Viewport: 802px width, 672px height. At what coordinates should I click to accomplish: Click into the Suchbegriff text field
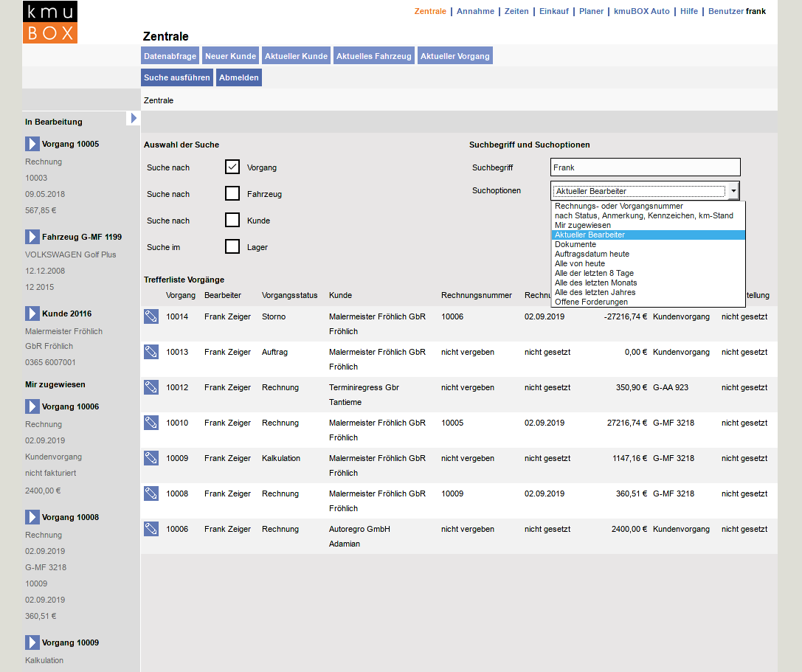click(645, 167)
